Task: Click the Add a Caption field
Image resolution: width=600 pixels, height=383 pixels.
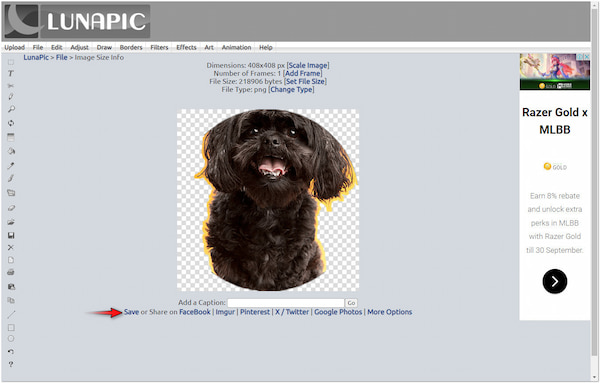Action: (286, 303)
